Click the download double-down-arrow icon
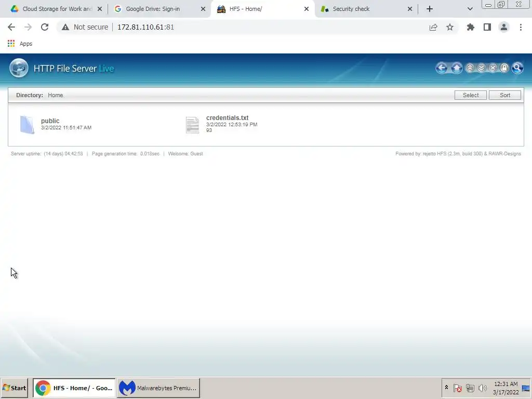This screenshot has width=532, height=399. pos(481,68)
